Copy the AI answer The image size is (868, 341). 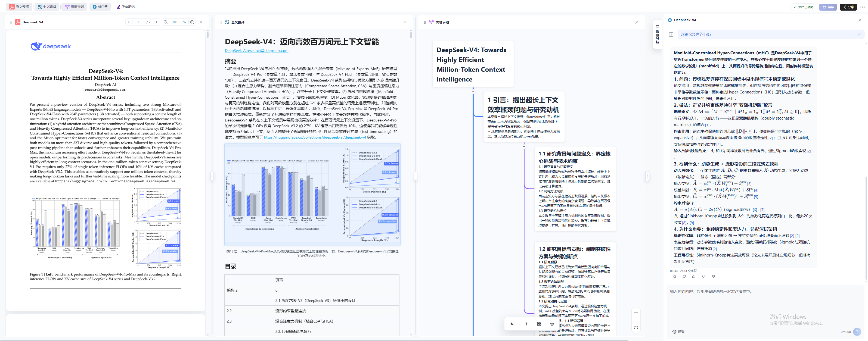point(674,276)
